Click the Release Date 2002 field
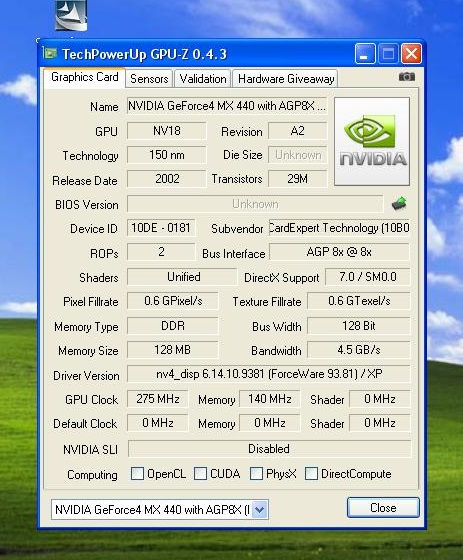The height and width of the screenshot is (560, 463). [x=166, y=179]
